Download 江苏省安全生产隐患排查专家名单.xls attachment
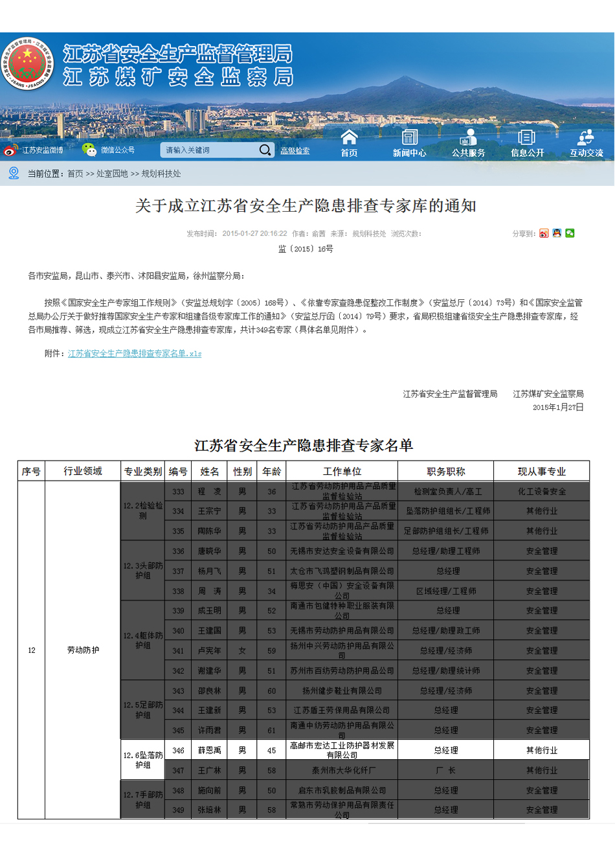This screenshot has height=868, width=615. click(x=135, y=354)
